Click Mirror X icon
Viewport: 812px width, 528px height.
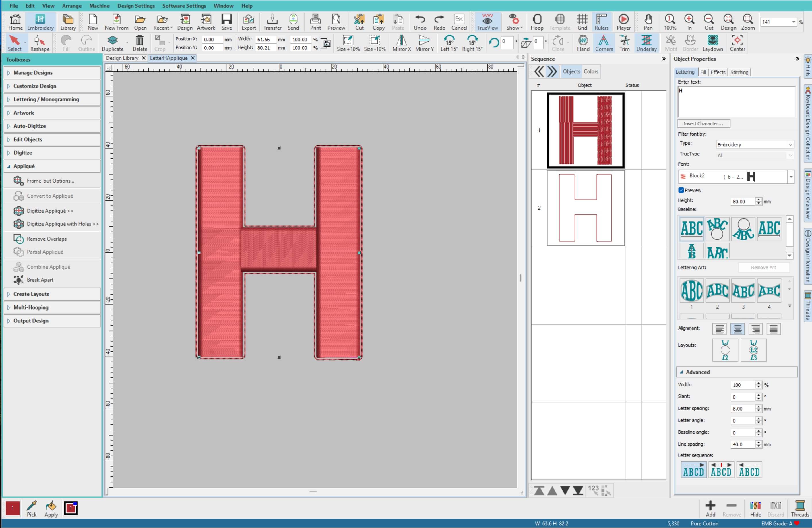402,43
